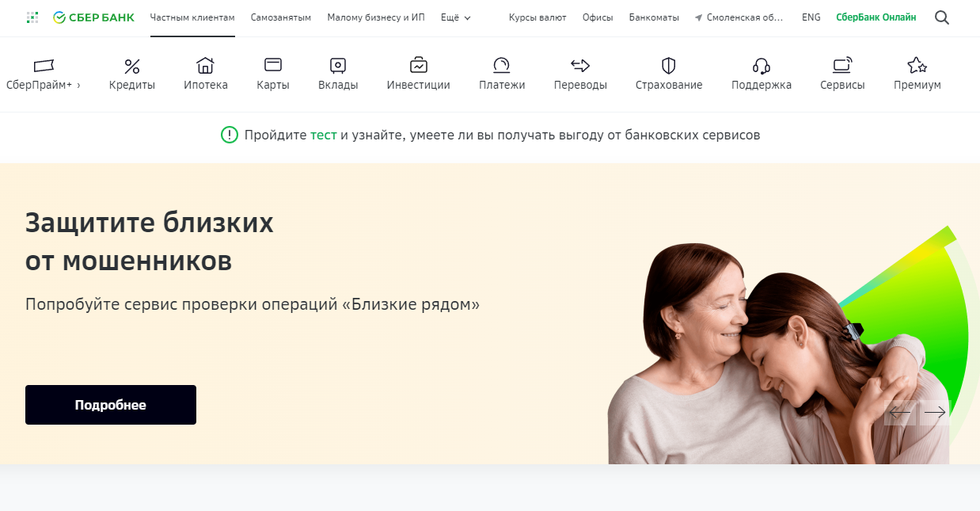Open the Инвестиции menu label

pyautogui.click(x=419, y=85)
